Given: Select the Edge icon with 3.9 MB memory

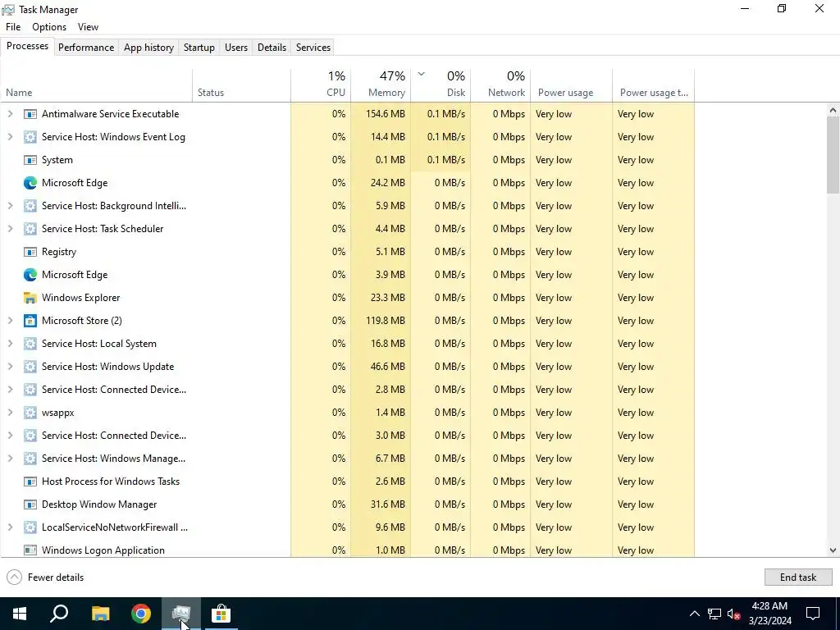Looking at the screenshot, I should pyautogui.click(x=30, y=275).
